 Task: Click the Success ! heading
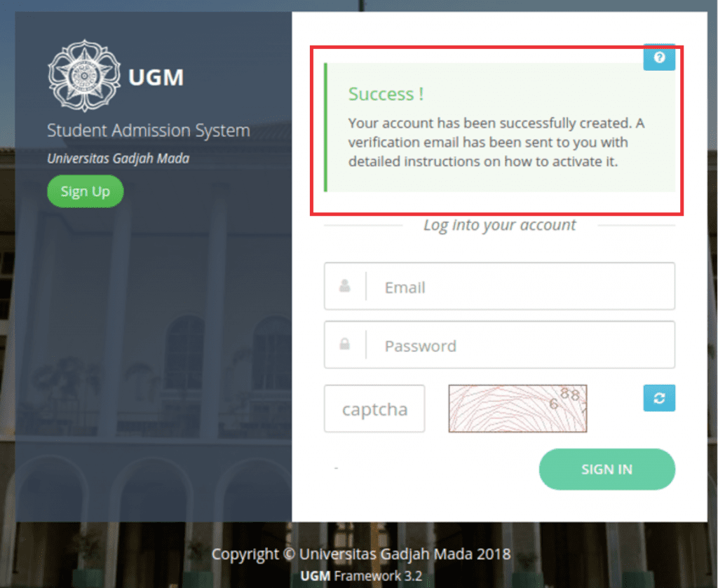(386, 95)
